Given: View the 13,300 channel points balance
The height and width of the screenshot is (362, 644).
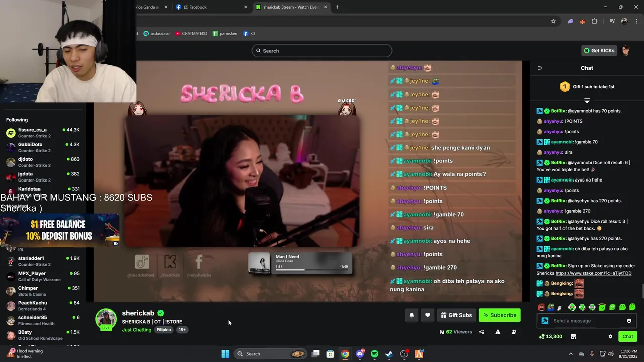Looking at the screenshot, I should (x=550, y=336).
